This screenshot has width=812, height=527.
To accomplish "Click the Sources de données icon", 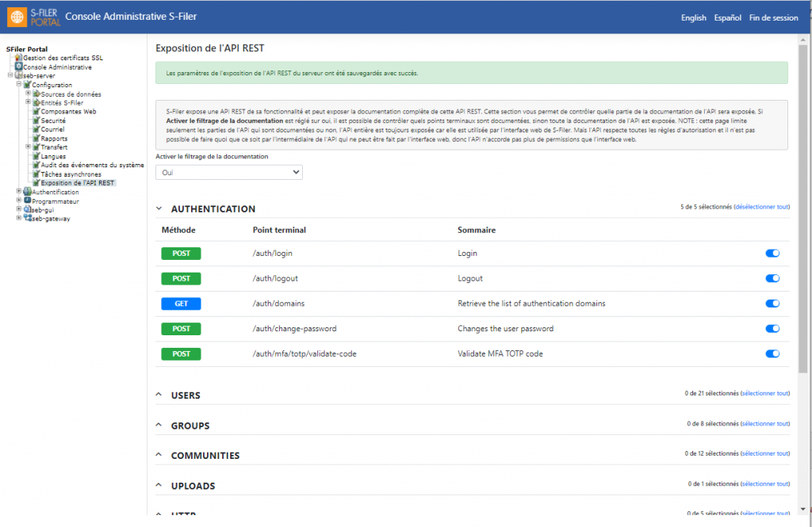I will click(36, 94).
